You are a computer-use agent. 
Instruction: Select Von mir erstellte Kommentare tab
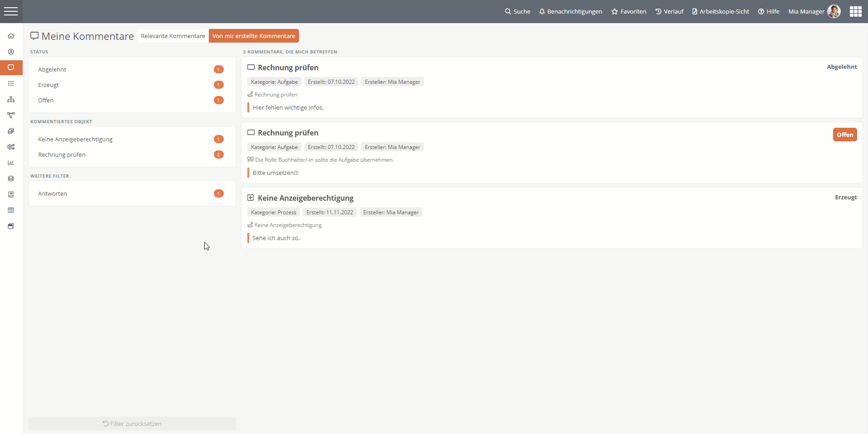[x=254, y=36]
